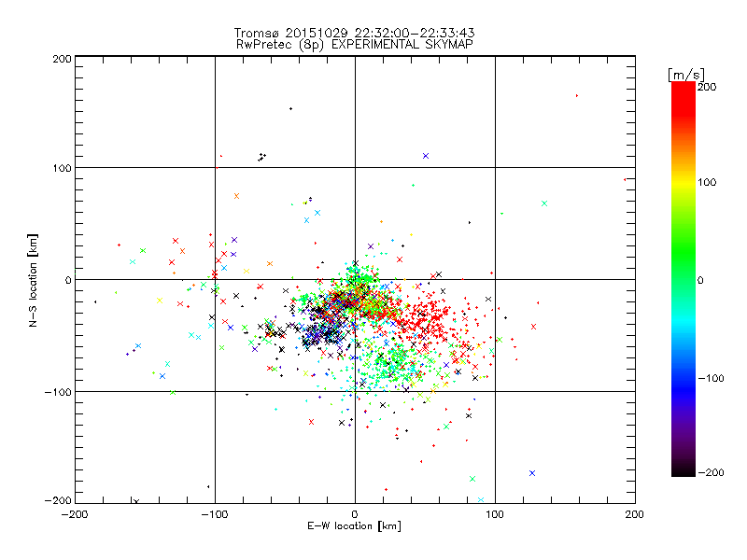Click the Y-axis tick label '100'
This screenshot has width=747, height=560.
62,168
